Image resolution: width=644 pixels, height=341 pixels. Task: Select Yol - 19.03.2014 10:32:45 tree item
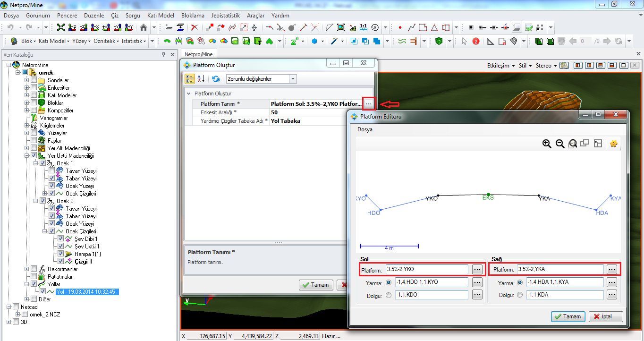[87, 292]
